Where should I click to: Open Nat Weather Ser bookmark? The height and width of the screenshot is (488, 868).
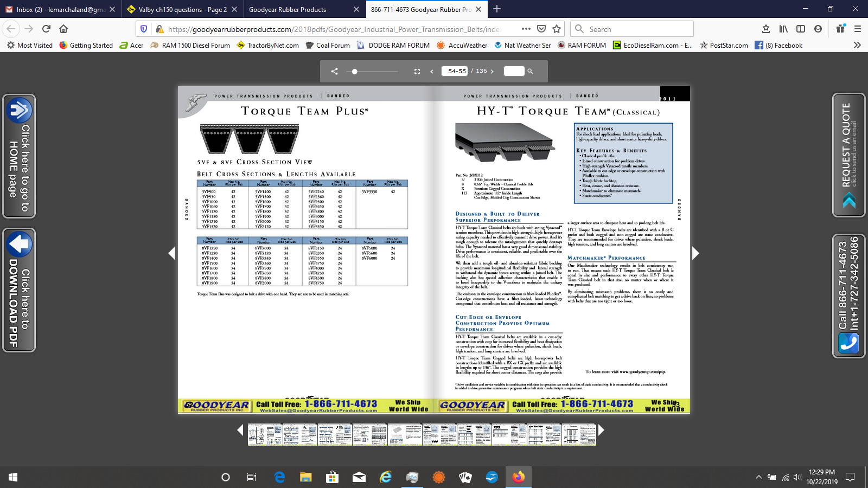tap(522, 45)
